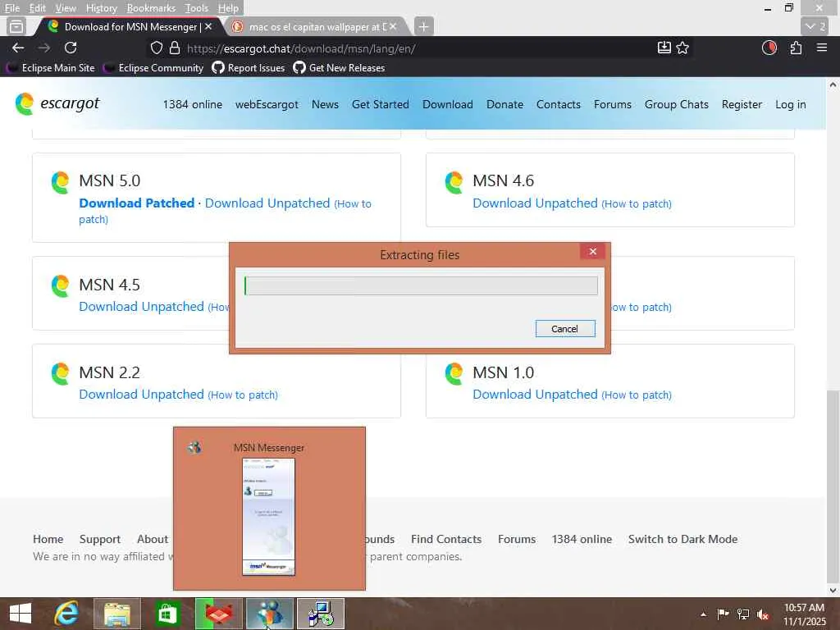Cancel the file extraction
840x630 pixels.
(x=564, y=328)
